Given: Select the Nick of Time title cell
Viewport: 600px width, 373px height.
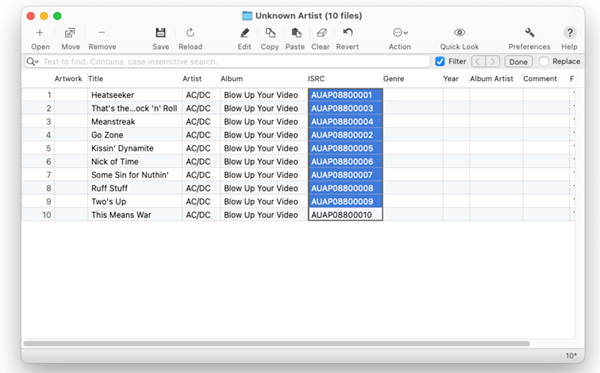Looking at the screenshot, I should tap(135, 162).
